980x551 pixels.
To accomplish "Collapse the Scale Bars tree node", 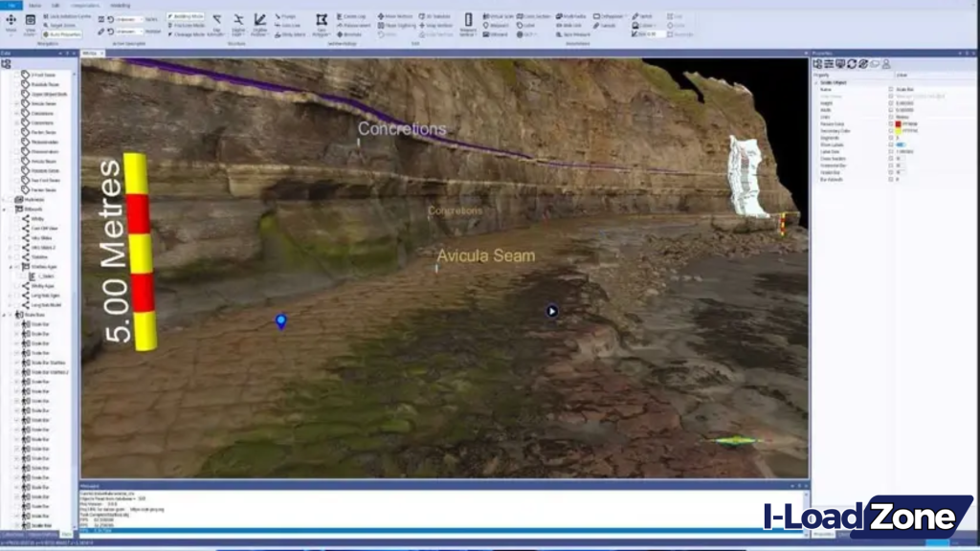I will pyautogui.click(x=6, y=314).
